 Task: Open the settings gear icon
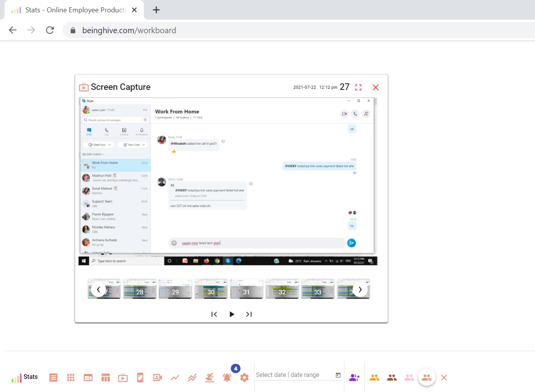point(244,377)
